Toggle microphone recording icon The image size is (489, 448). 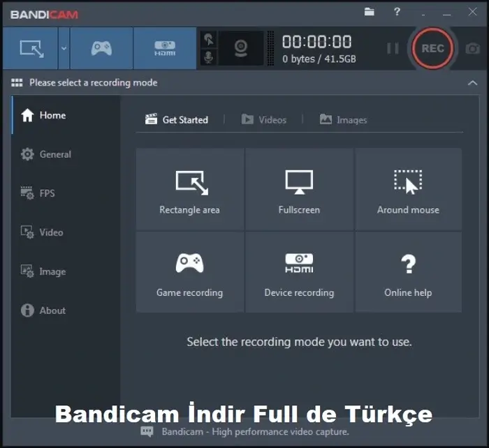[x=209, y=57]
